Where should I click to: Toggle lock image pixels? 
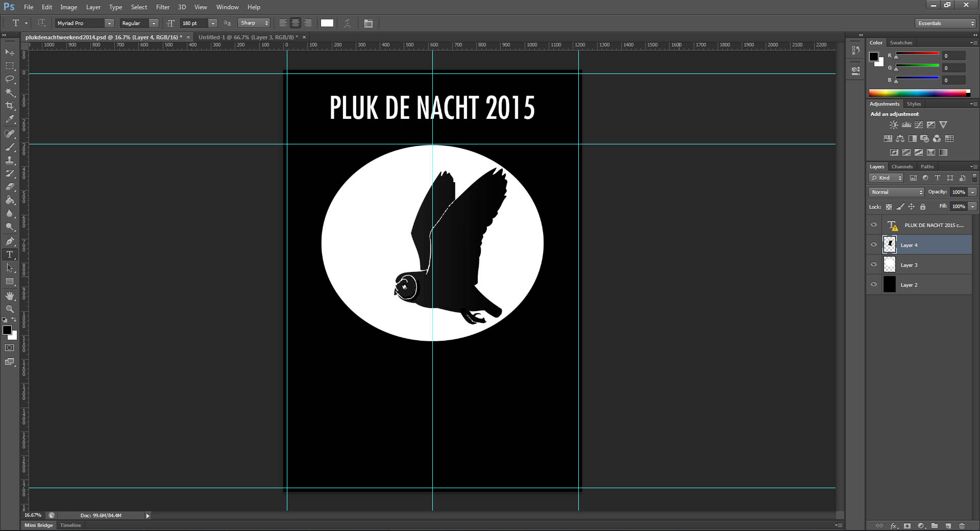pyautogui.click(x=900, y=207)
